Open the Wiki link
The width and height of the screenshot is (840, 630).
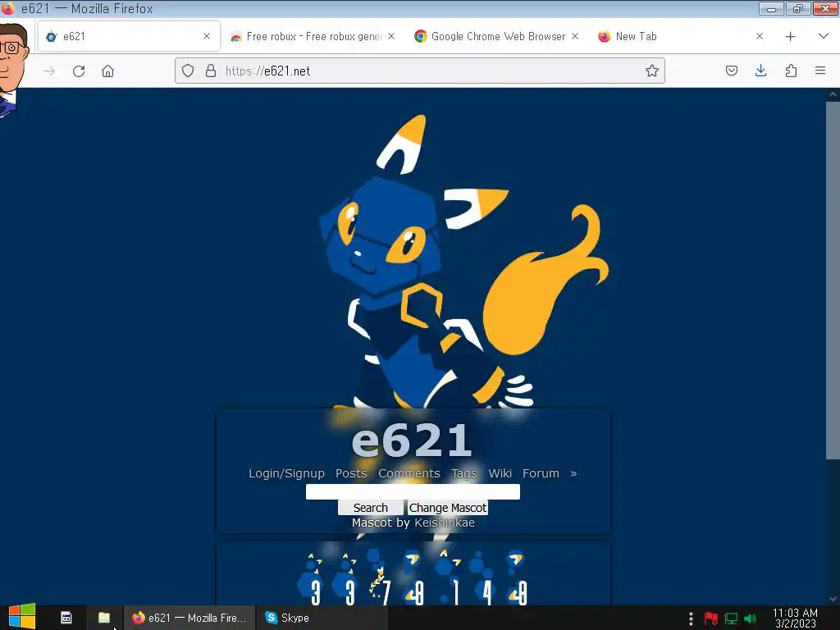pyautogui.click(x=500, y=473)
